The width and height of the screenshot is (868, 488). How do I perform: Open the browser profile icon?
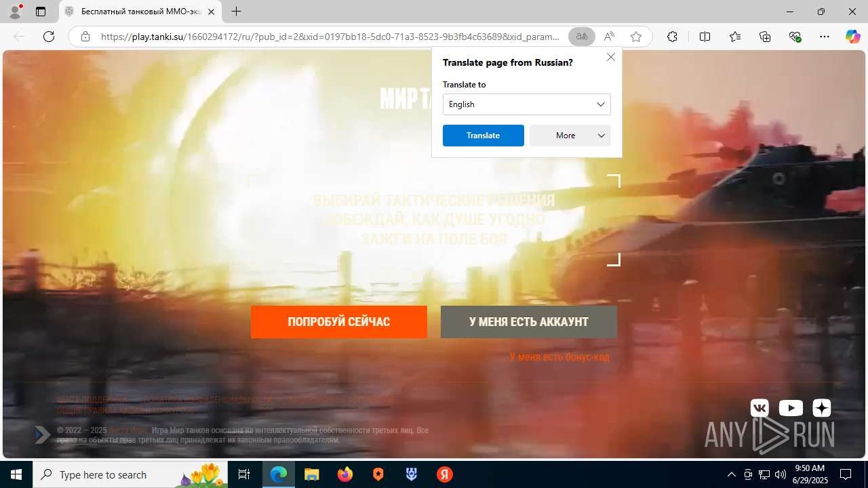pos(15,12)
